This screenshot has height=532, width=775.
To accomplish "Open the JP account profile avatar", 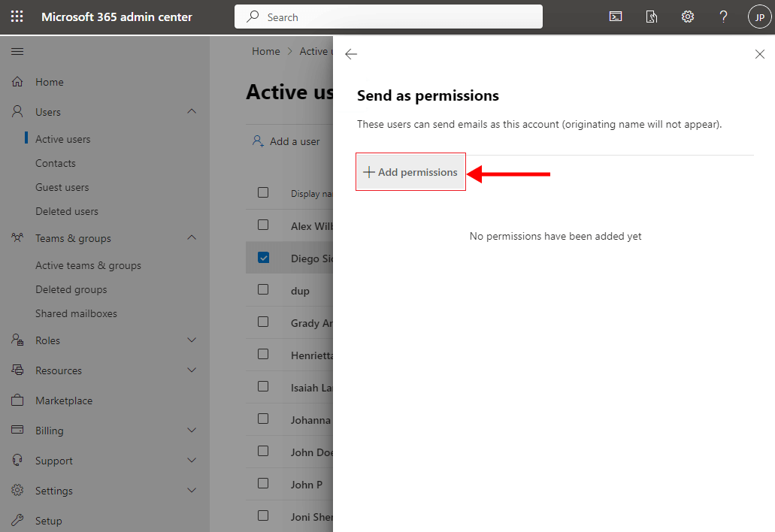I will coord(759,17).
